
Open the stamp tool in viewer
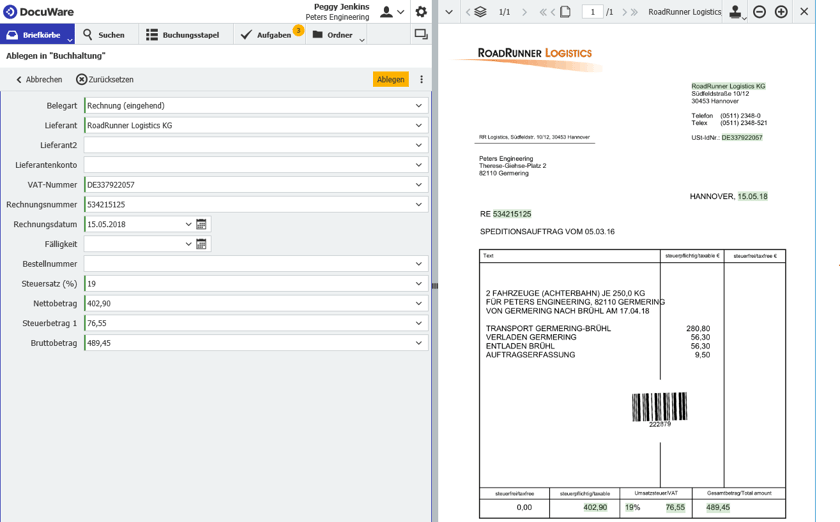(x=737, y=12)
